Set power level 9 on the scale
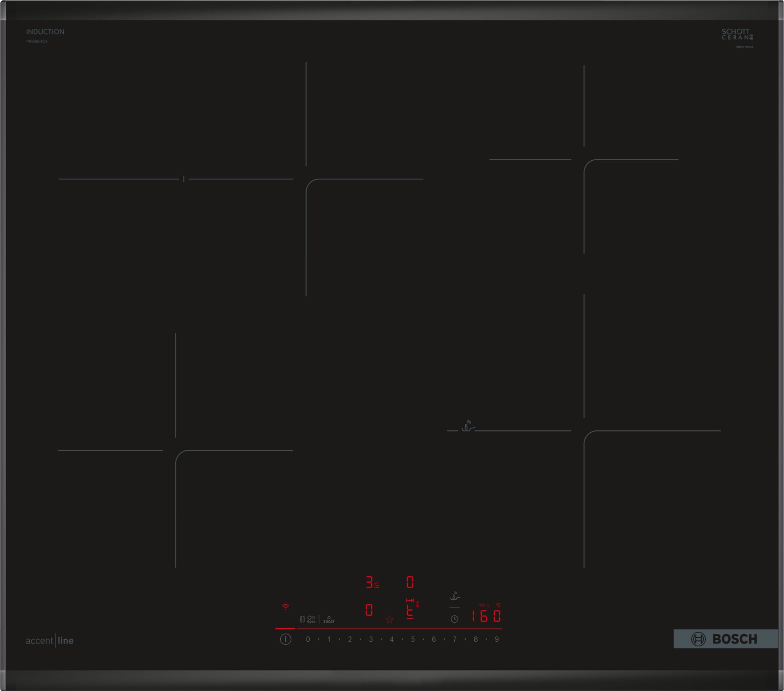The width and height of the screenshot is (784, 691). pos(497,639)
